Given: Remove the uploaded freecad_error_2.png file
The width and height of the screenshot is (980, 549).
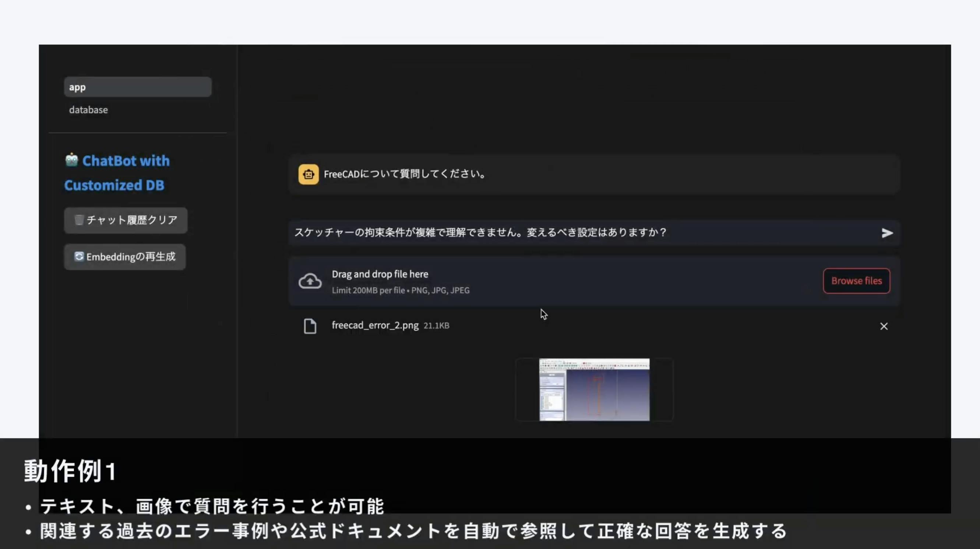Looking at the screenshot, I should coord(884,326).
